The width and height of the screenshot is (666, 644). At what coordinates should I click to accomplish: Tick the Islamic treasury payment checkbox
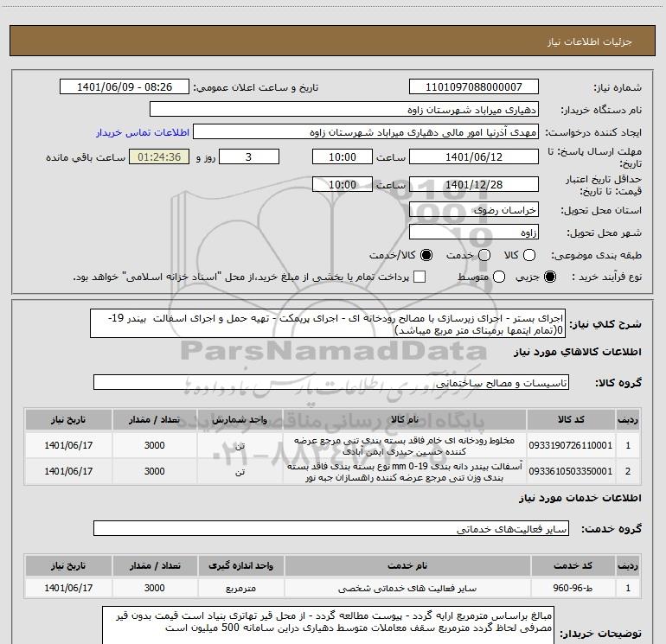pos(419,277)
